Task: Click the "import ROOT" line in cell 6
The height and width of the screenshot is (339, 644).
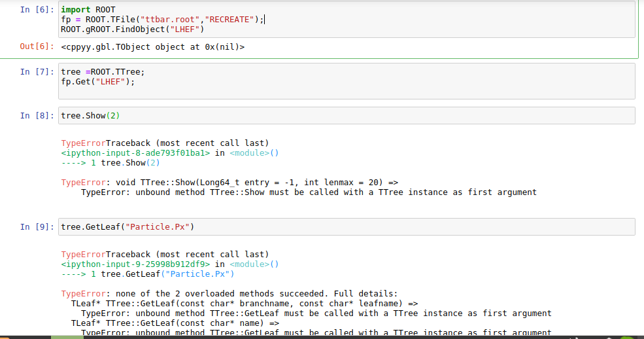Action: [88, 10]
